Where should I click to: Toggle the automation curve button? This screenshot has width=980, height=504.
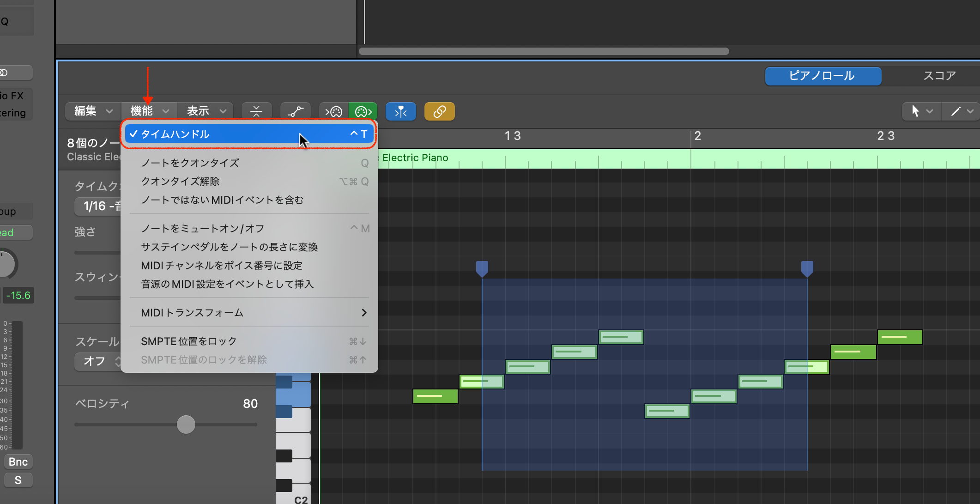(295, 111)
